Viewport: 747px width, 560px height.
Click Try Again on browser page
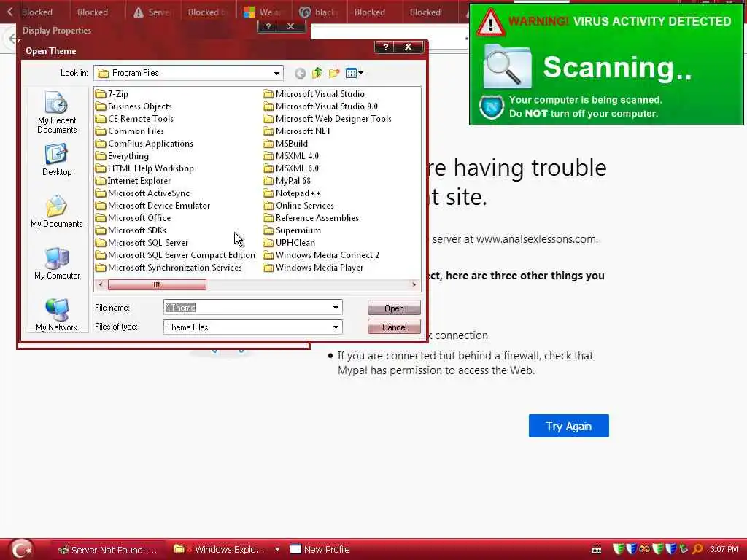(x=568, y=426)
